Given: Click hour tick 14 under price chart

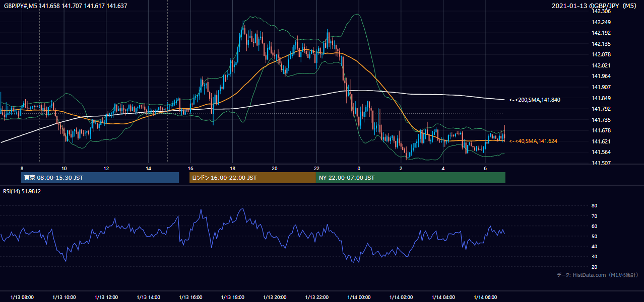Looking at the screenshot, I should (148, 168).
